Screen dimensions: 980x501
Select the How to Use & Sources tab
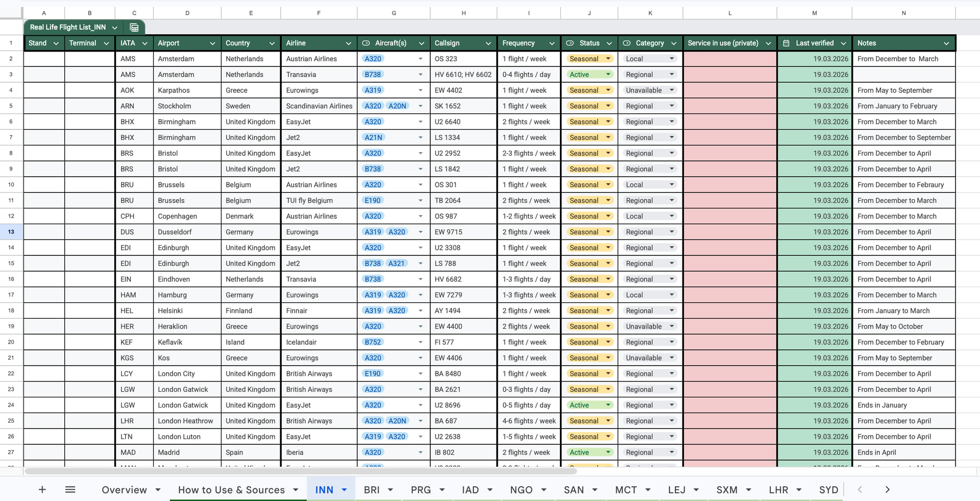click(x=231, y=490)
